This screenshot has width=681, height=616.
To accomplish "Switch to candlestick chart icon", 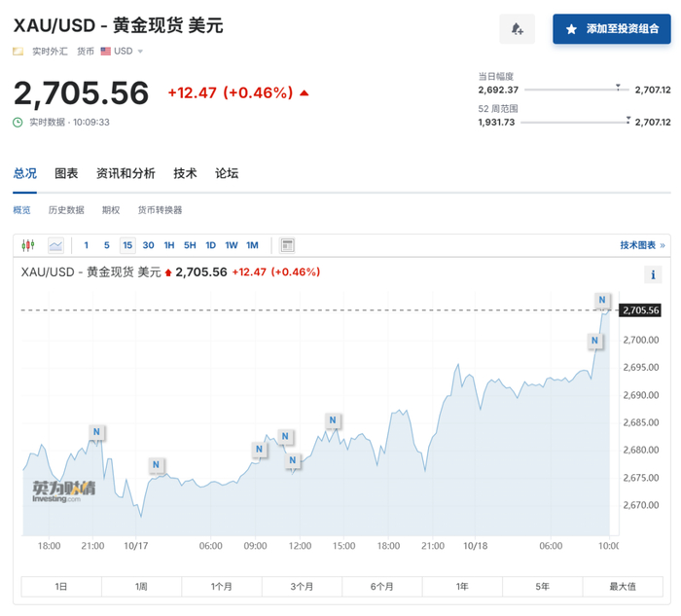I will [28, 245].
